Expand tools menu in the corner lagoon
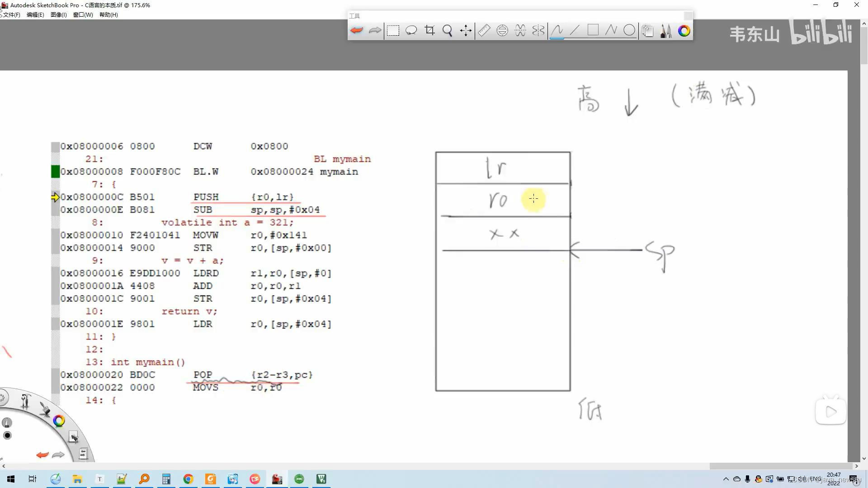The image size is (868, 488). 25,401
